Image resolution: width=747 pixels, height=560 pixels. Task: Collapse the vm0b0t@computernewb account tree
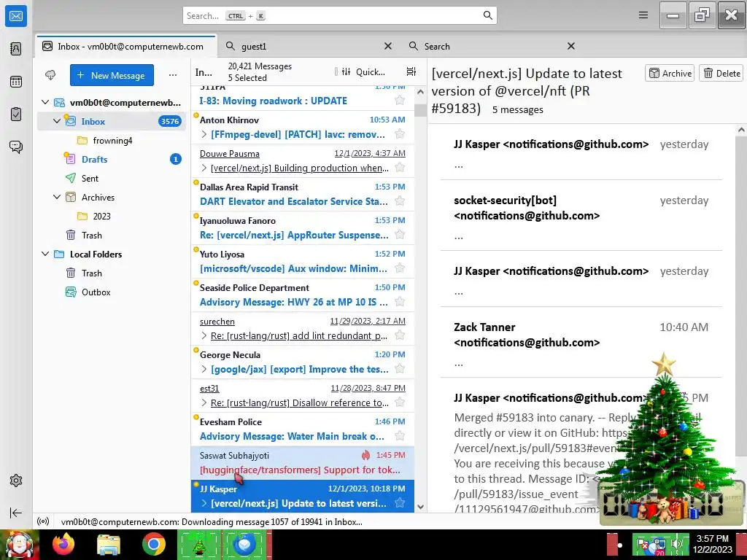tap(45, 102)
